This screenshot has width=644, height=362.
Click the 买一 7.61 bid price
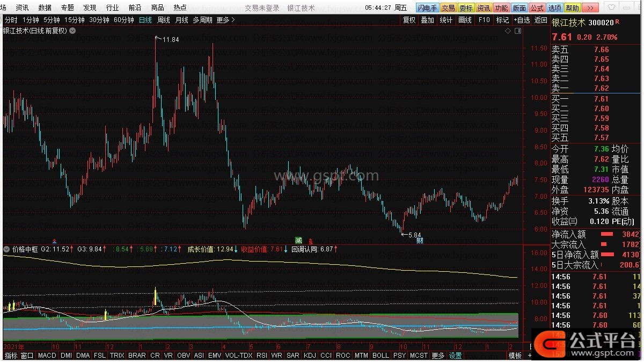[x=602, y=99]
